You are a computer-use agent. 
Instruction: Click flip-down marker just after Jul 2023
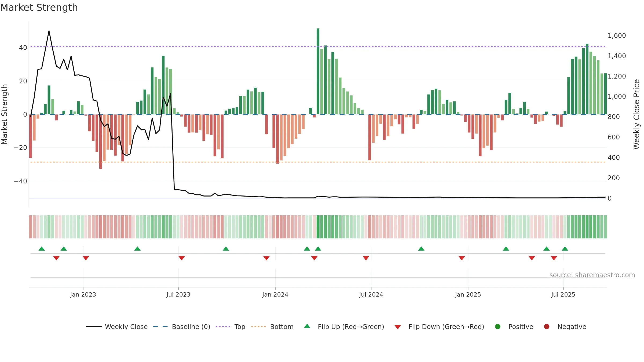pos(182,258)
